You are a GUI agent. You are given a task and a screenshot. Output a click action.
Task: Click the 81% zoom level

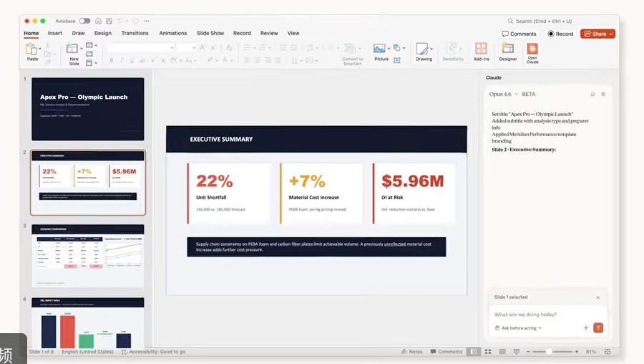tap(590, 352)
